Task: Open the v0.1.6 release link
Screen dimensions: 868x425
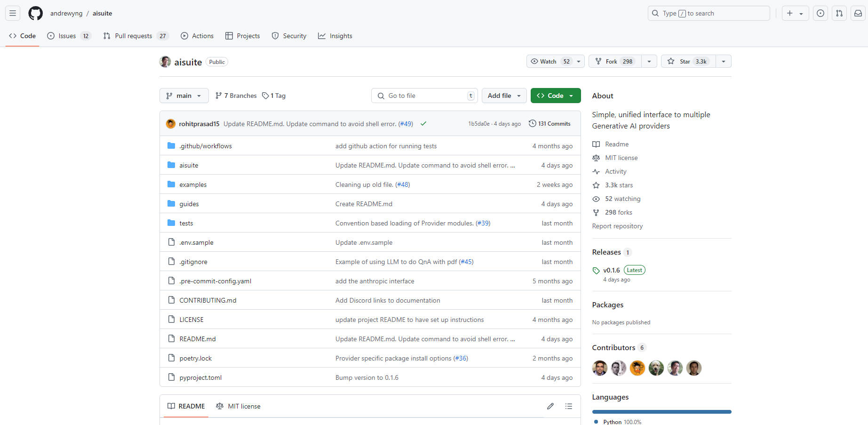Action: [611, 270]
